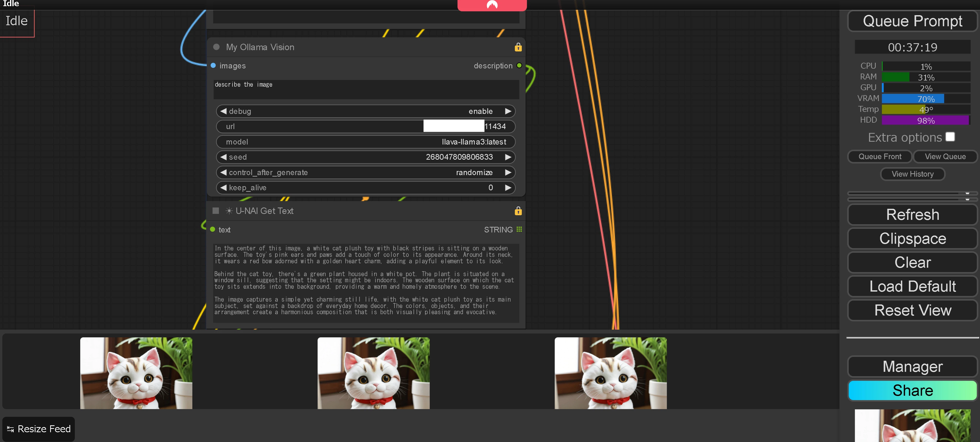
Task: Open Clipspace
Action: click(x=912, y=239)
